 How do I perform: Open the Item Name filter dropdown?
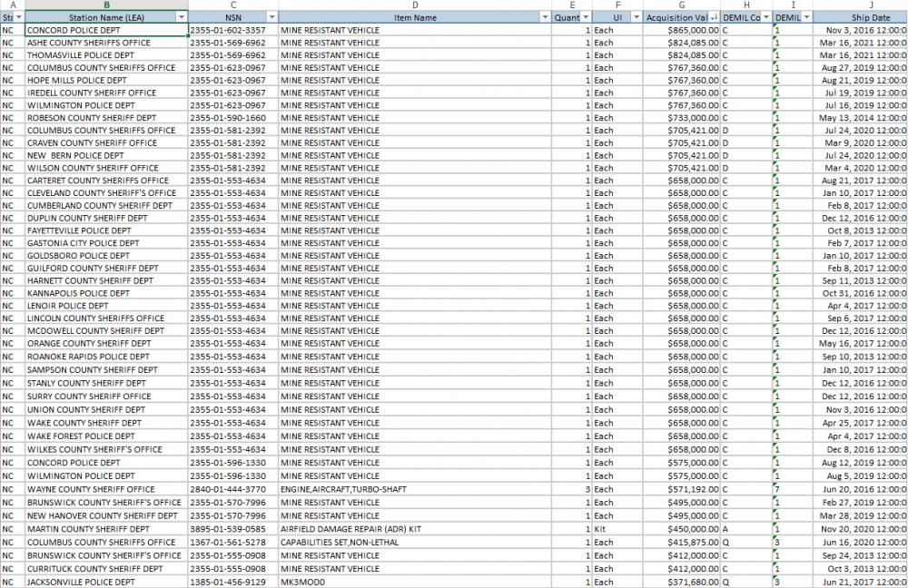(545, 17)
